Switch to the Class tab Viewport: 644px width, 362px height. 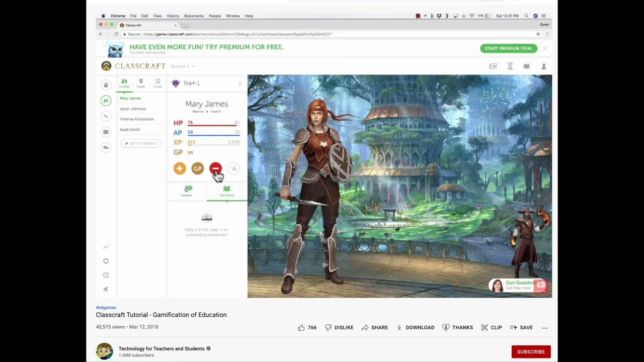point(157,83)
